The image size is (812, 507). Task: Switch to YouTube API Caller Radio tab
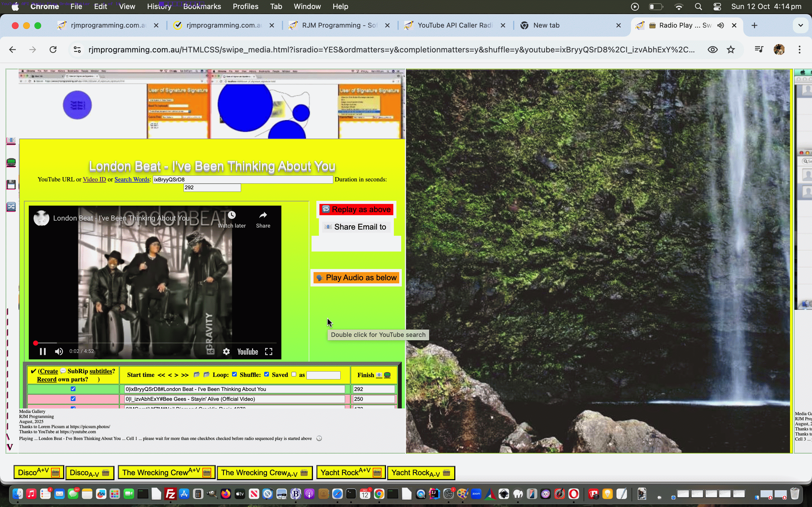tap(454, 25)
